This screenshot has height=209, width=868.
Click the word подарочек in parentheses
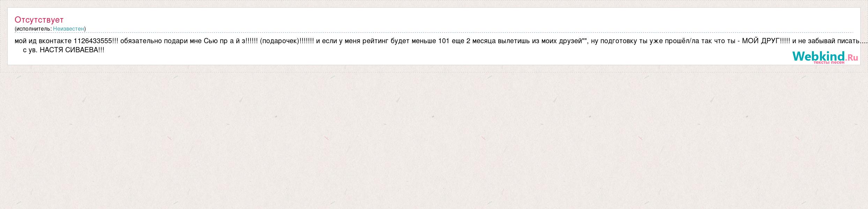[x=280, y=41]
